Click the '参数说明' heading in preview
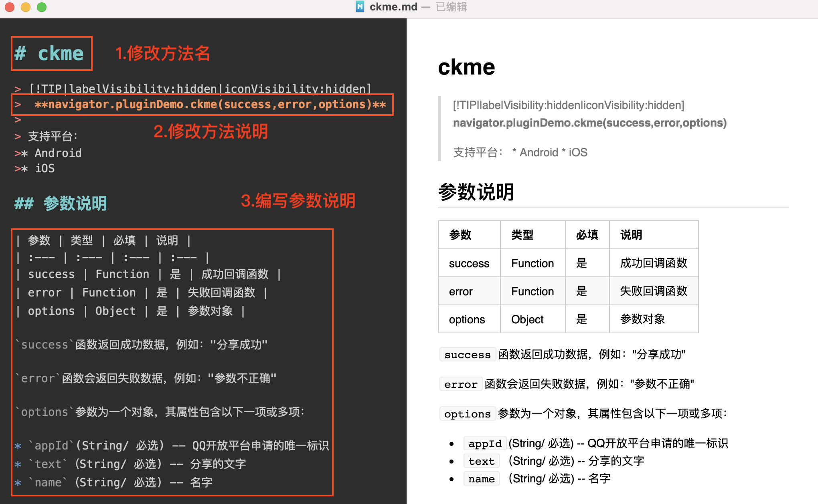The height and width of the screenshot is (504, 818). pos(476,192)
